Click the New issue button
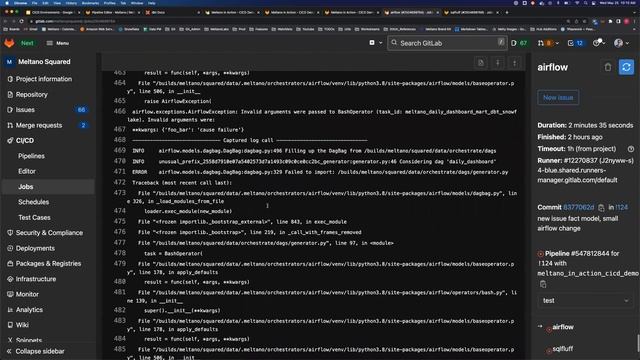Viewport: 640px width, 360px height. pos(558,98)
